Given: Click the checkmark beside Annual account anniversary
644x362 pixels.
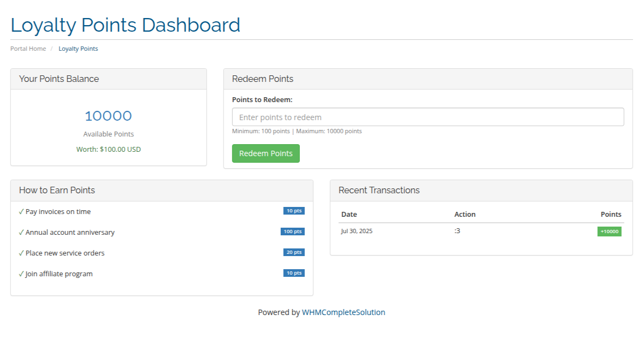Looking at the screenshot, I should tap(21, 233).
